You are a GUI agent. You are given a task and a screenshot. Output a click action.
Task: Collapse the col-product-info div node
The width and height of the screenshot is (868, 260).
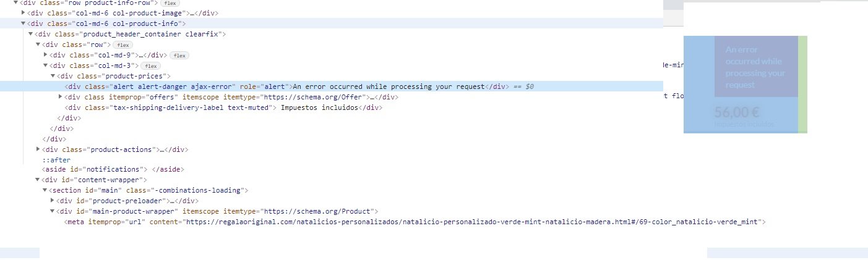pyautogui.click(x=24, y=23)
